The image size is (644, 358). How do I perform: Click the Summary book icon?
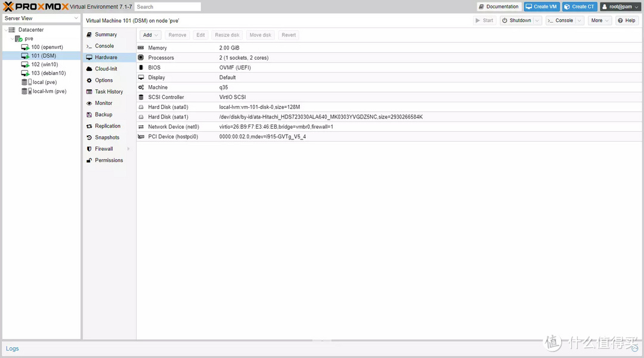(x=89, y=35)
